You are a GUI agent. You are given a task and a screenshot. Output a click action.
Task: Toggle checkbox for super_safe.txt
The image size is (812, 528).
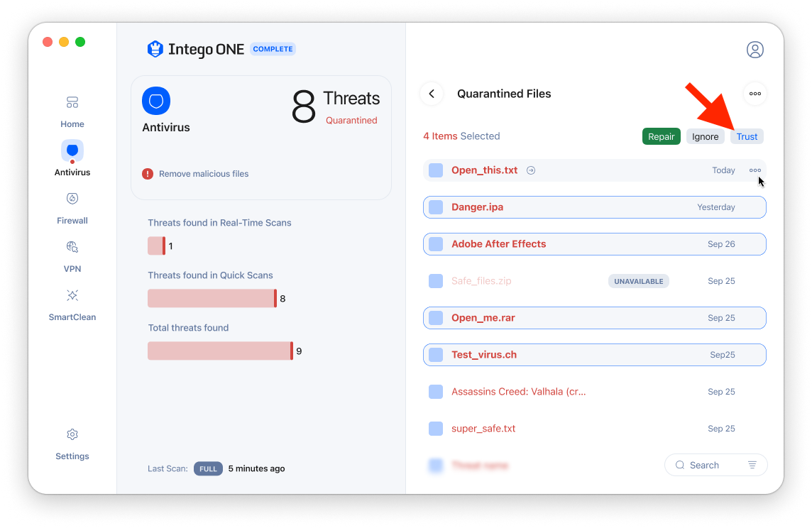tap(436, 429)
